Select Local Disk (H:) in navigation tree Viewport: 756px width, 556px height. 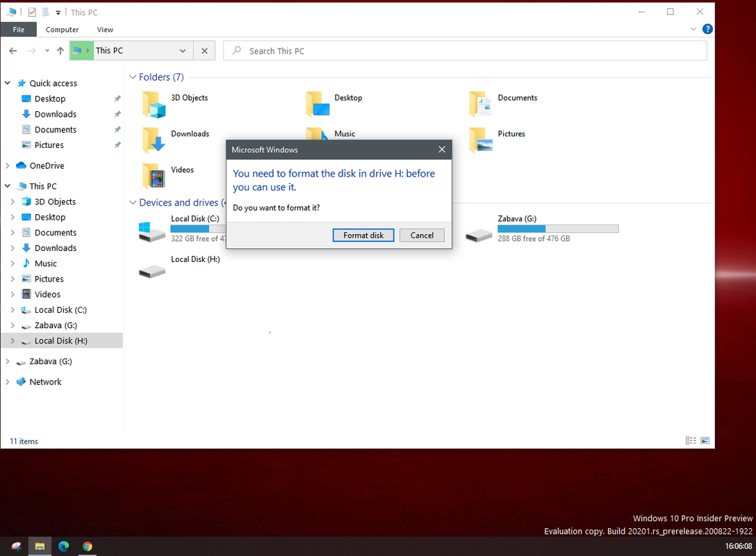click(x=60, y=341)
